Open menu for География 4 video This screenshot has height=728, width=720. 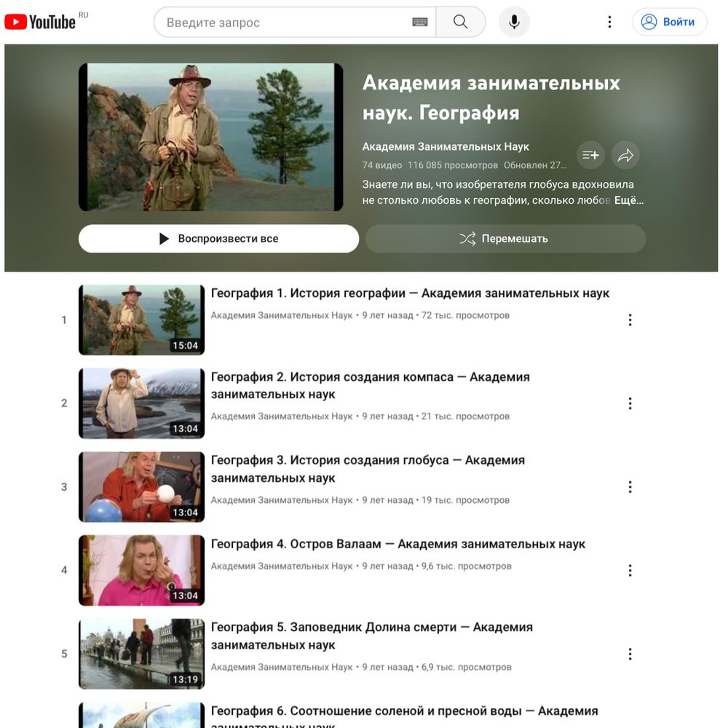tap(630, 571)
